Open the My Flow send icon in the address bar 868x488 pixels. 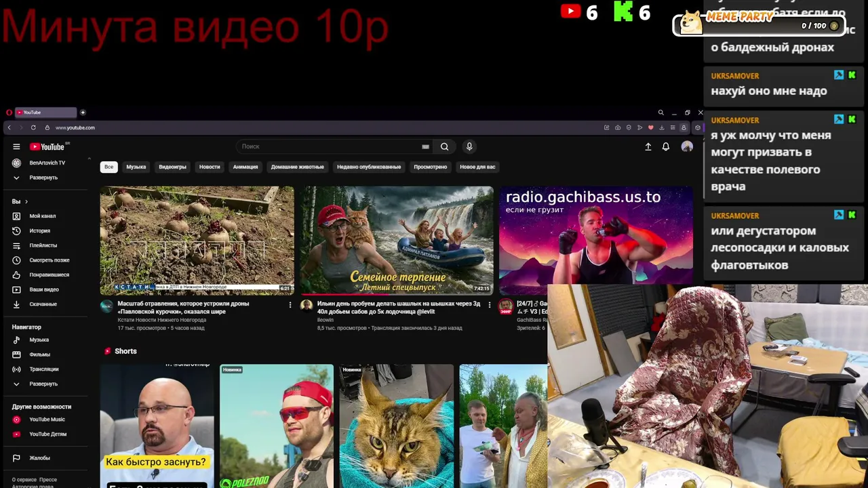[639, 127]
